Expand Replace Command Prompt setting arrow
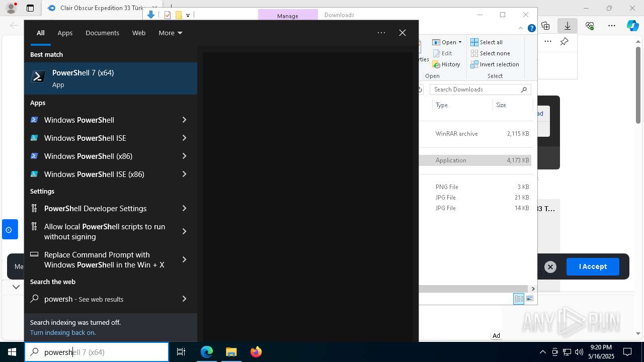 (x=184, y=259)
